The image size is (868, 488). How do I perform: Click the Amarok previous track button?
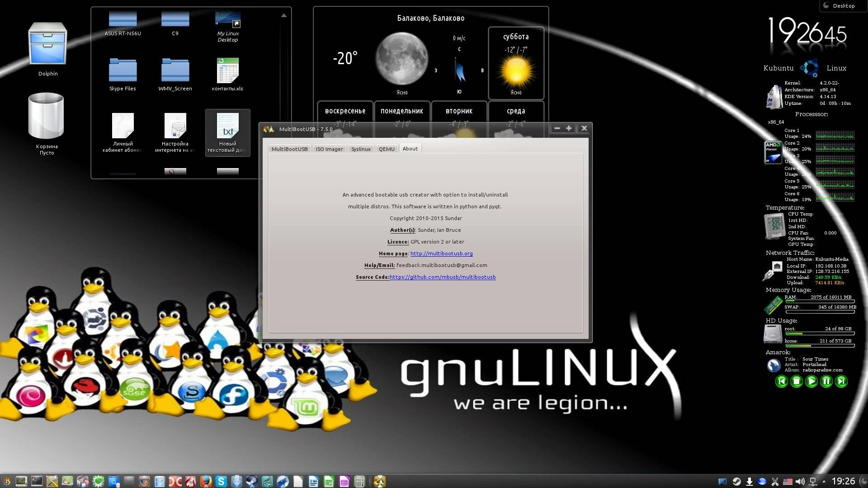tap(782, 381)
